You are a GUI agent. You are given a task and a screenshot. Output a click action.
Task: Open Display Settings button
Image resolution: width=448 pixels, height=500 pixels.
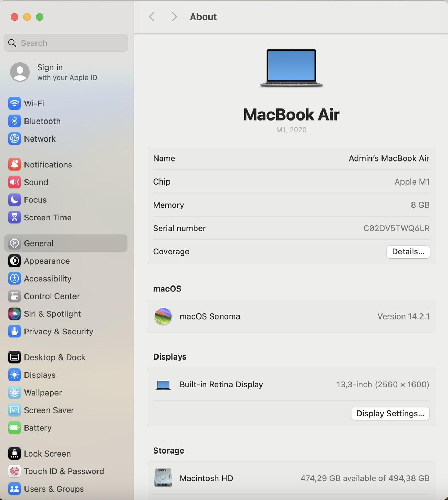click(x=390, y=414)
